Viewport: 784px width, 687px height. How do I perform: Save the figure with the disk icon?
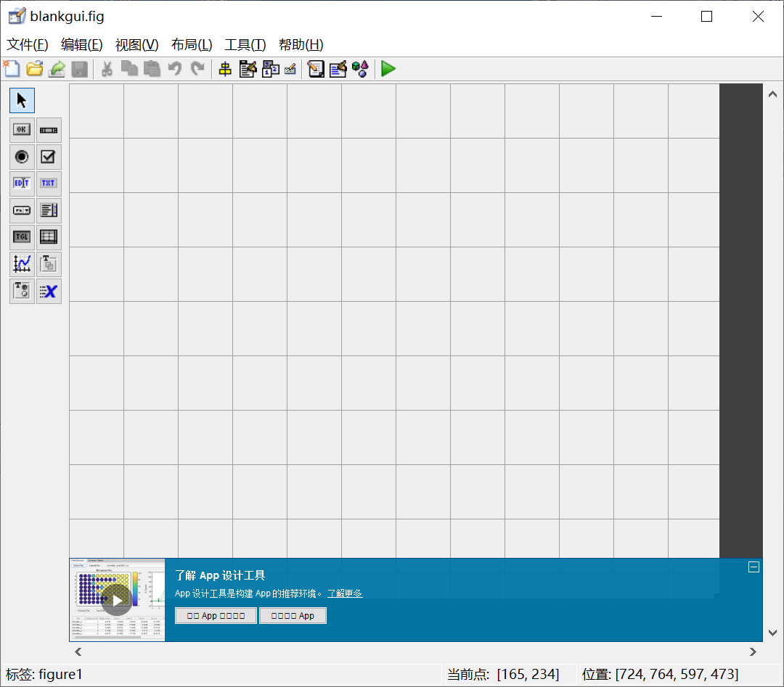80,68
